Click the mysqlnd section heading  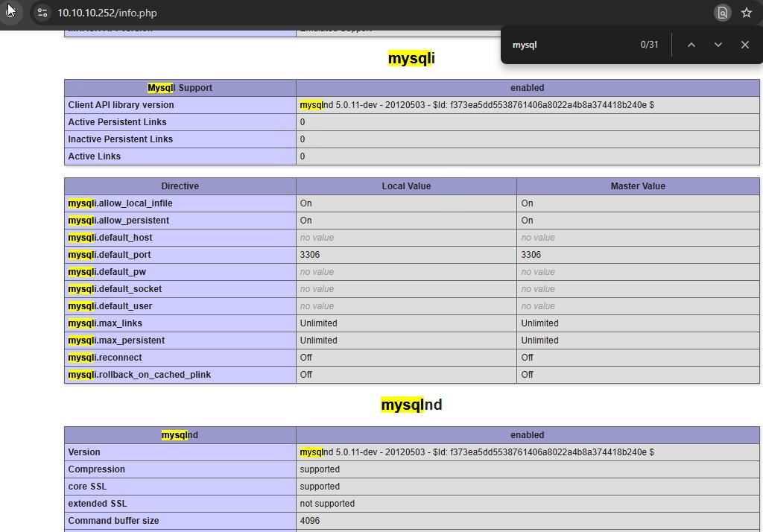(x=411, y=405)
